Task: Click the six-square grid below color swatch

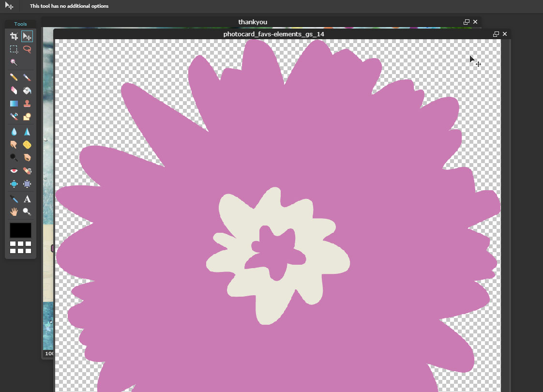Action: pyautogui.click(x=20, y=247)
